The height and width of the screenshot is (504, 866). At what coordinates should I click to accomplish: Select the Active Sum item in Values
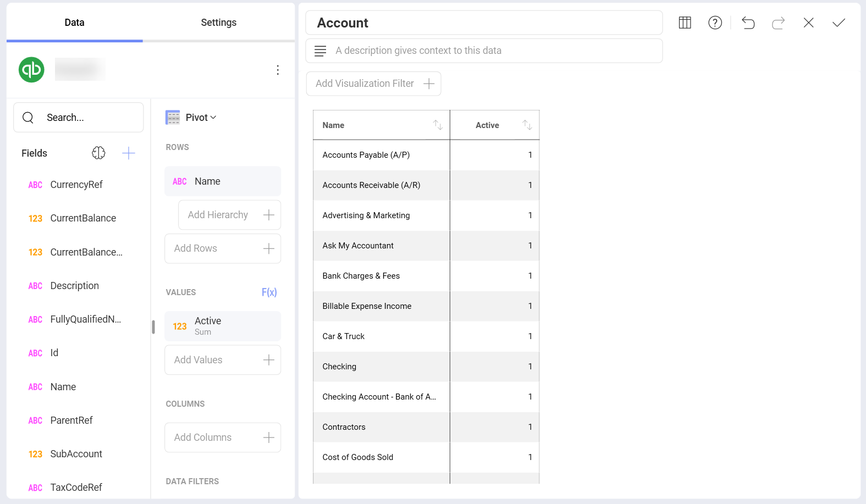coord(223,326)
